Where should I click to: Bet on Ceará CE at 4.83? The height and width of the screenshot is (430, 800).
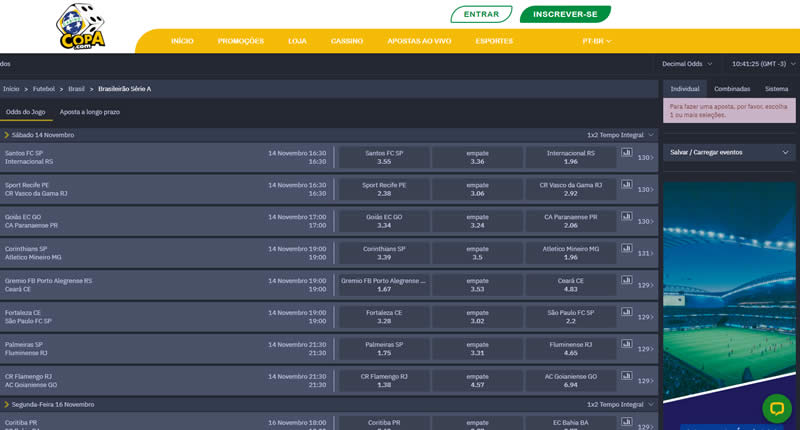point(570,285)
